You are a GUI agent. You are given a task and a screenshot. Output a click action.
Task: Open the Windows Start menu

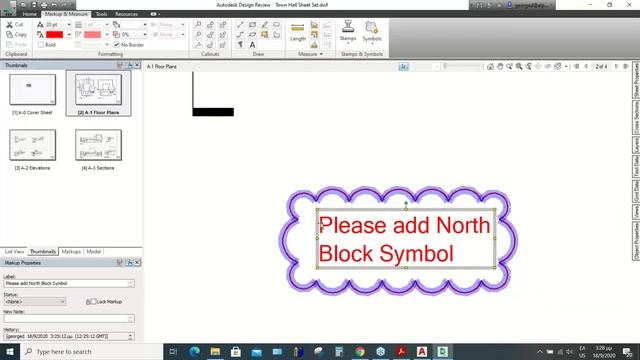pos(10,351)
